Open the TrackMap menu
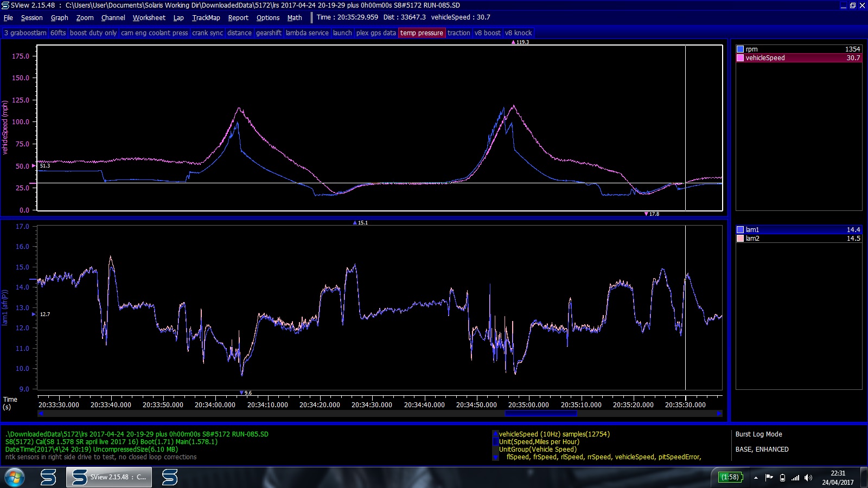The height and width of the screenshot is (488, 868). 206,18
